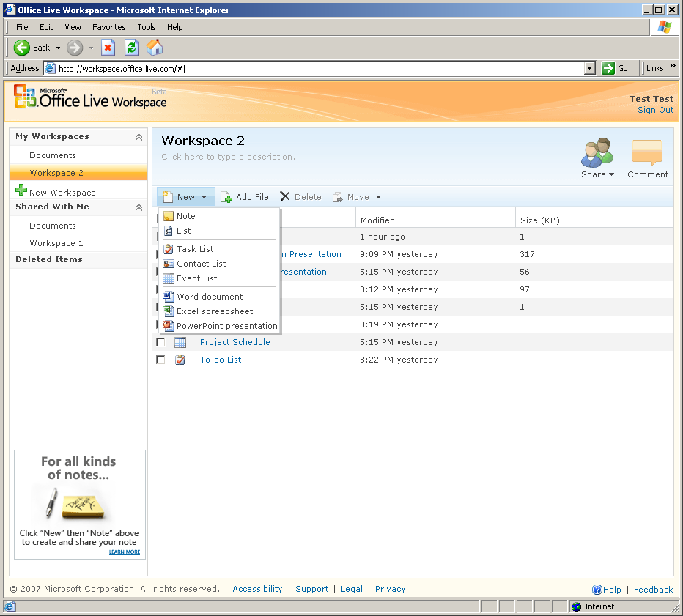Click the LEARN MORE link
683x616 pixels.
pyautogui.click(x=125, y=552)
